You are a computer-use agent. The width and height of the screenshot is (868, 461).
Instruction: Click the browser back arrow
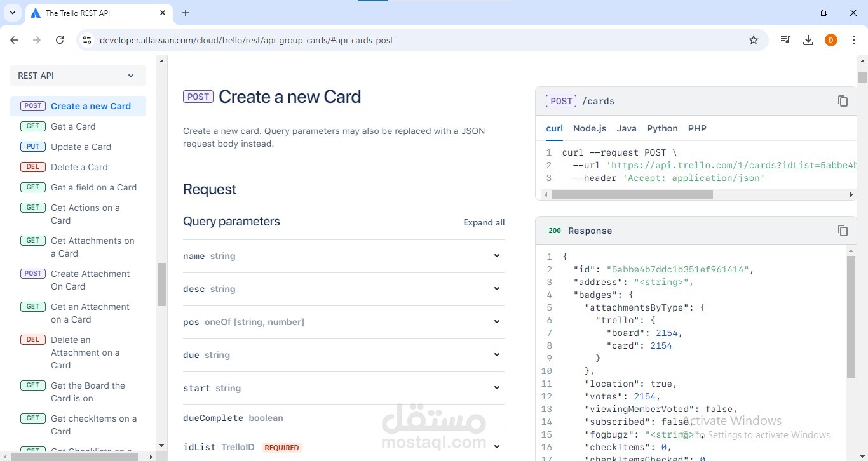click(x=14, y=40)
